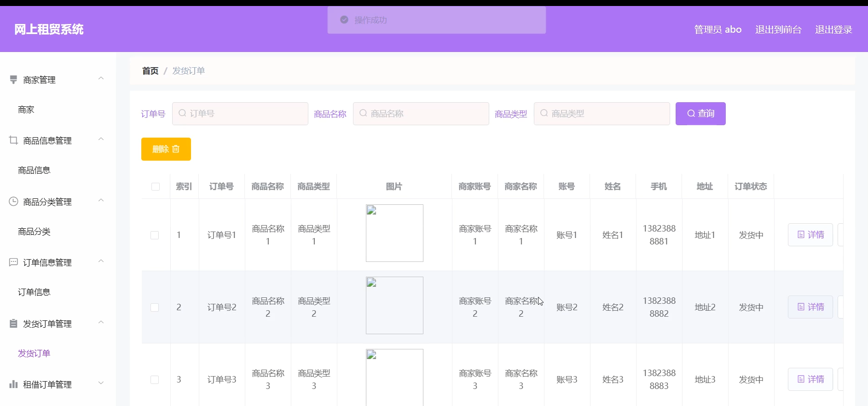
Task: Collapse the 订单信息管理 menu chevron
Action: 101,261
